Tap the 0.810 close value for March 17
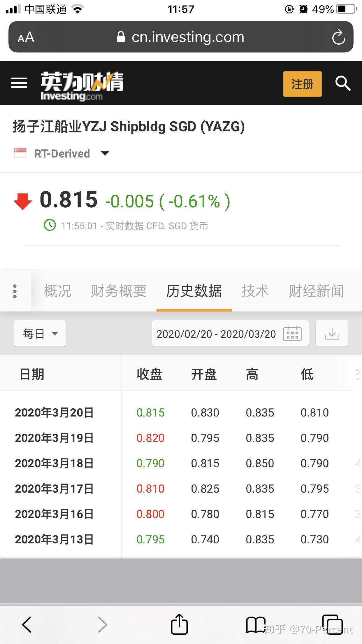The height and width of the screenshot is (644, 362). (x=150, y=489)
